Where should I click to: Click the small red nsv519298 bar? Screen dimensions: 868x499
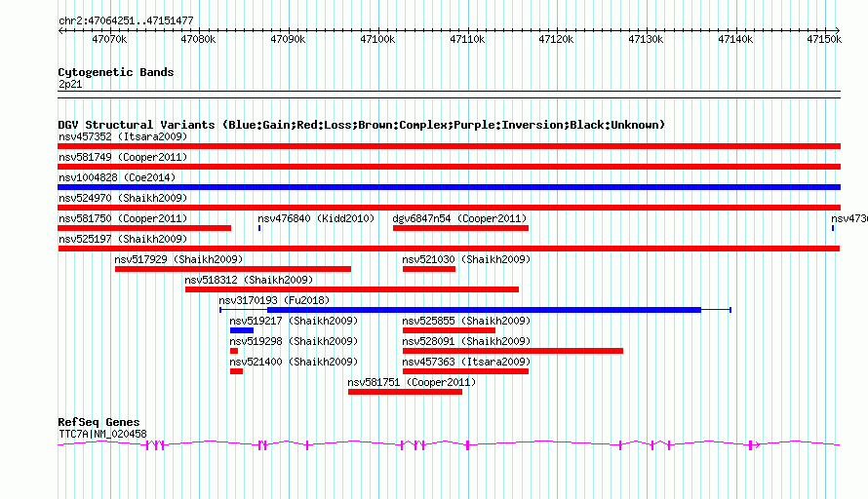tap(234, 351)
